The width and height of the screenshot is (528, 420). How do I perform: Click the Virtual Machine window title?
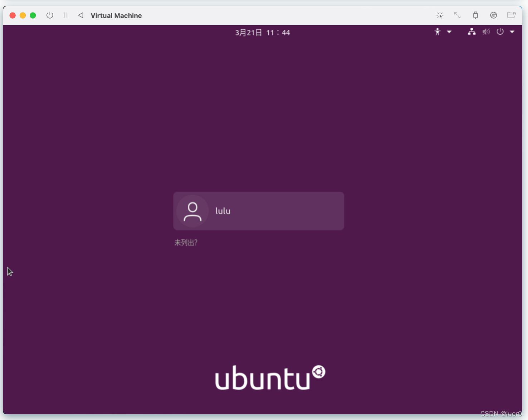[x=116, y=15]
